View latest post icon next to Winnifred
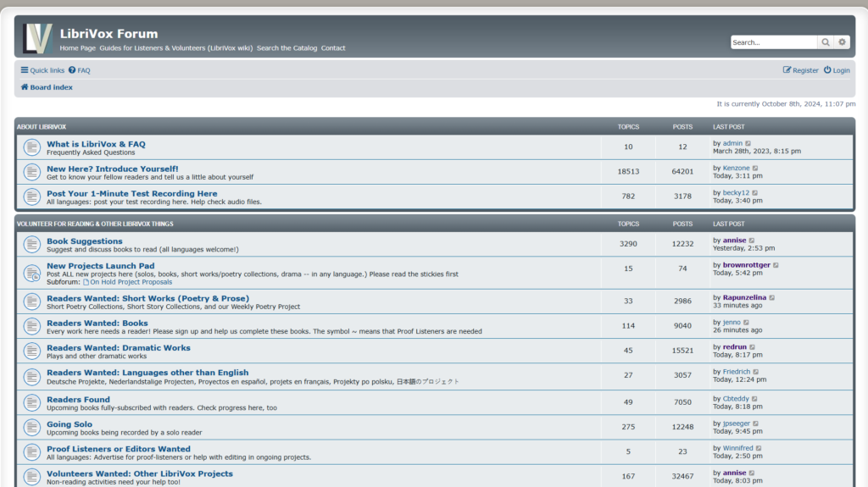This screenshot has width=868, height=487. point(759,448)
